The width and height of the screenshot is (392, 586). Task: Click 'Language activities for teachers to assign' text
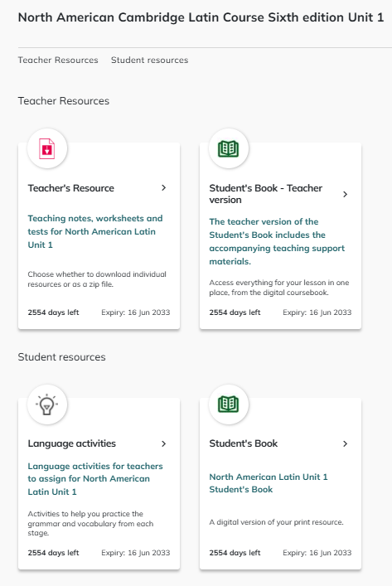95,479
